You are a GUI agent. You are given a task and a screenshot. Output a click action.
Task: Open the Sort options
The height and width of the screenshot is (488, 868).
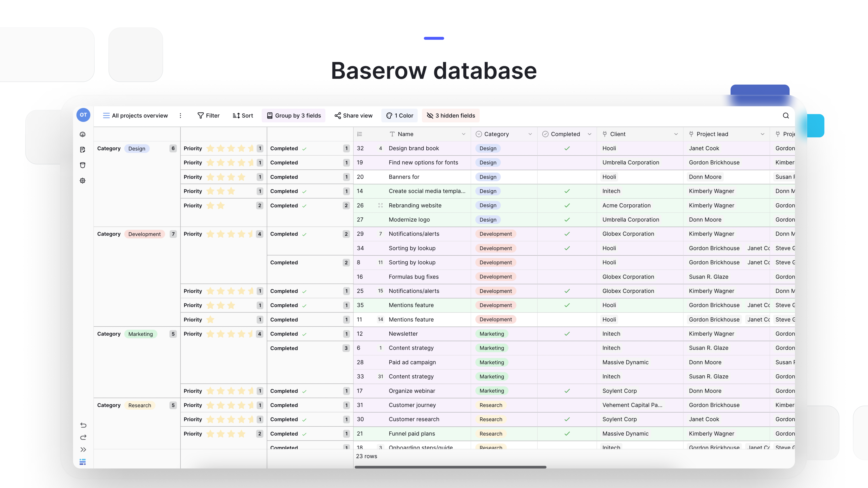click(243, 115)
